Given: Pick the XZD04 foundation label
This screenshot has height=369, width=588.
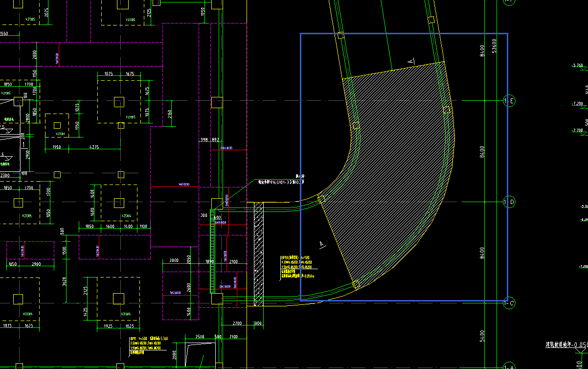Looking at the screenshot, I should click(126, 215).
